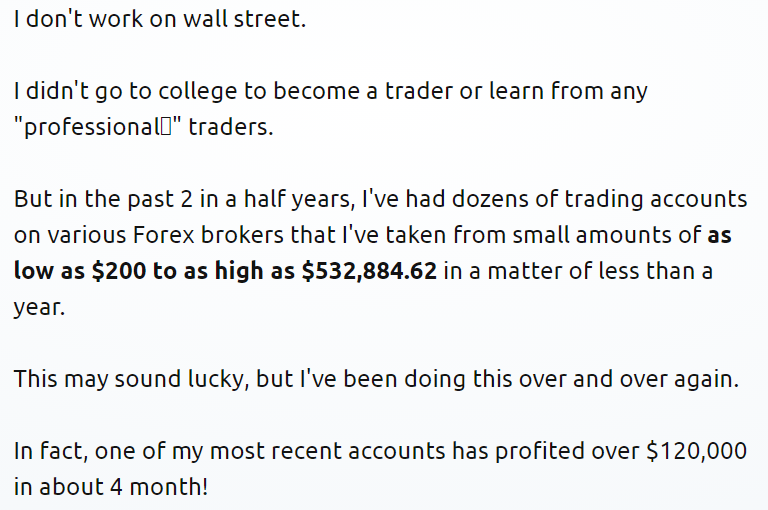Click the phrase "small amounts of"
768x510 pixels.
pyautogui.click(x=607, y=235)
